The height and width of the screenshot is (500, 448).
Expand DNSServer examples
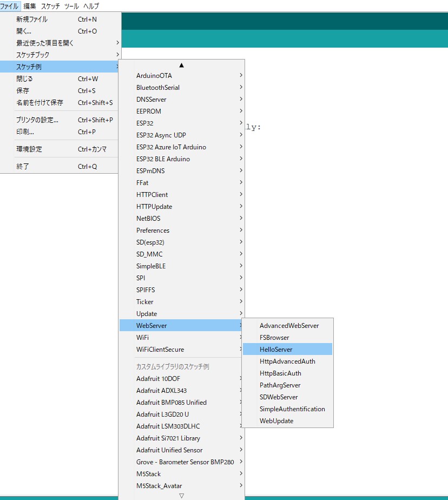(181, 100)
